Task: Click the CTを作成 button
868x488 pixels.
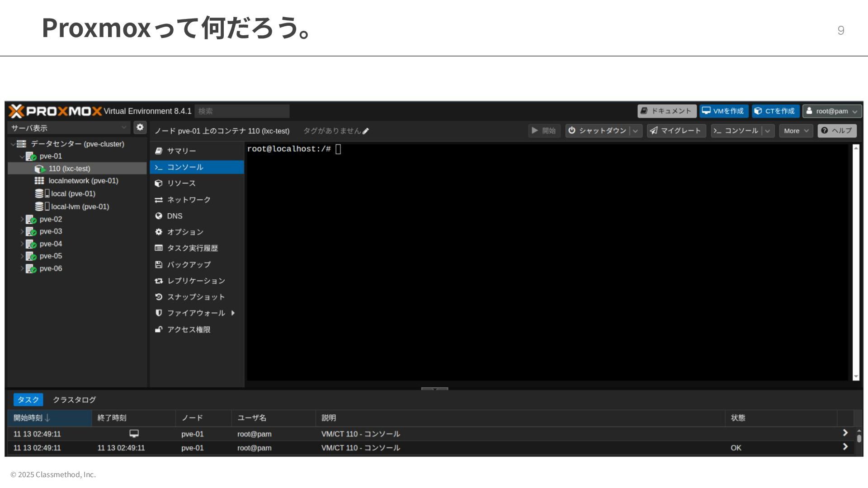Action: pos(775,111)
